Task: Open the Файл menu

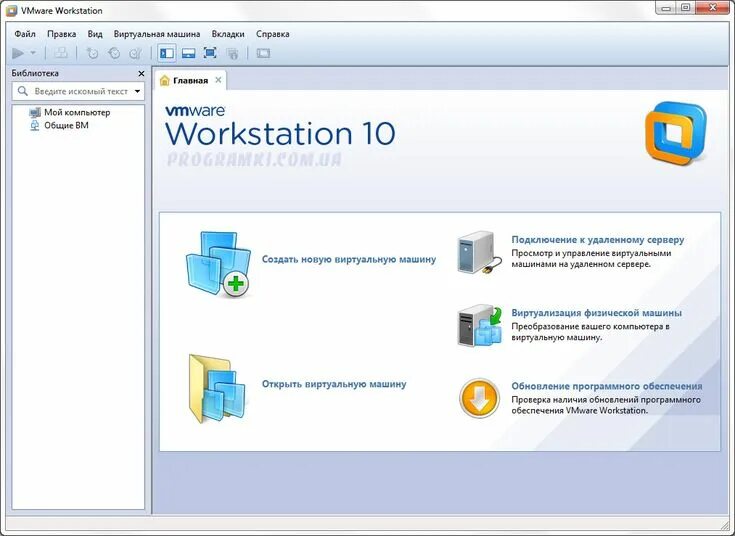Action: [x=25, y=34]
